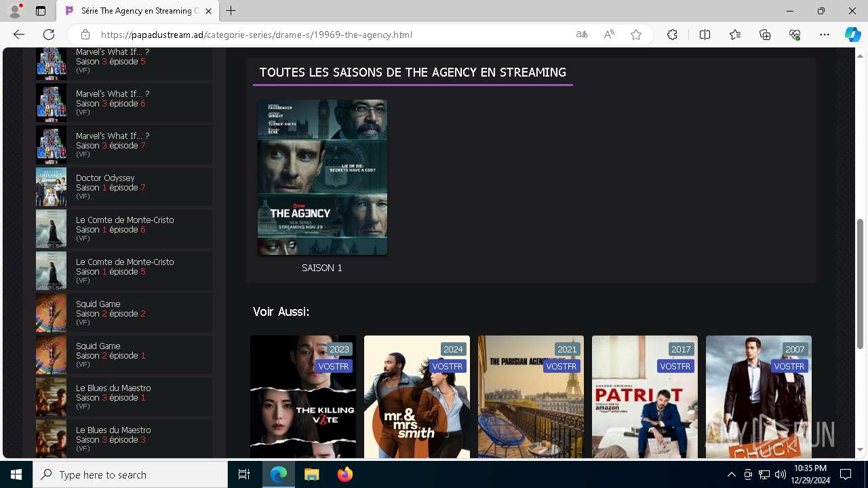
Task: Open the taskbar clock and date
Action: [810, 474]
